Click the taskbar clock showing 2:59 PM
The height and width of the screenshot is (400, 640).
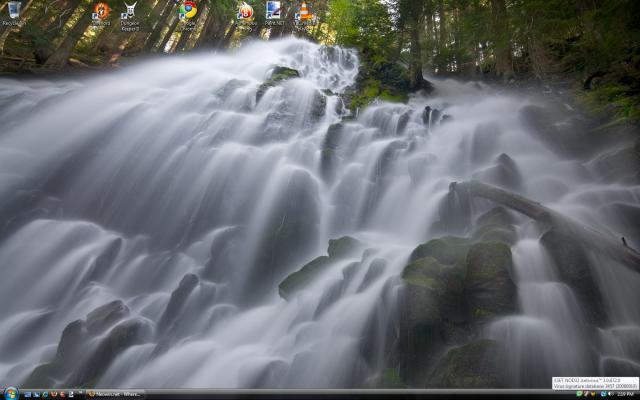(626, 394)
